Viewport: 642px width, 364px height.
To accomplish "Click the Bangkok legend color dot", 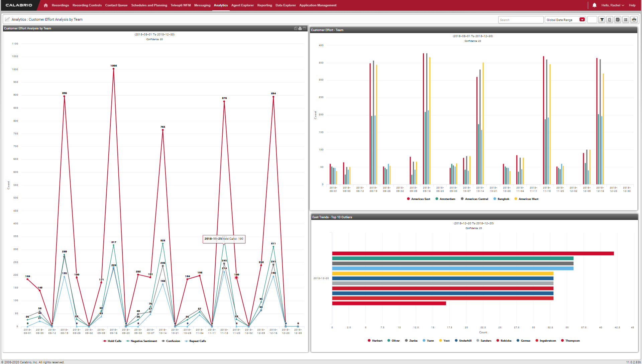I will (495, 199).
